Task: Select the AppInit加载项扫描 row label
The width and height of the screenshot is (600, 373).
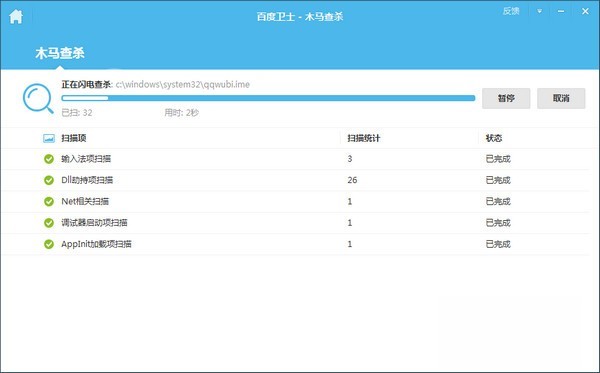Action: pos(96,244)
